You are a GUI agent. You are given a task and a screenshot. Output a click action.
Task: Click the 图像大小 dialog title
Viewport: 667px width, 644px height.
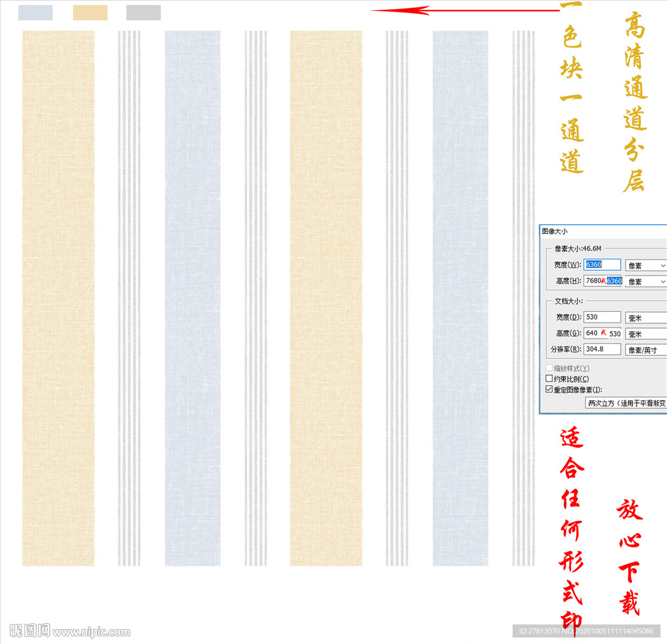pos(555,231)
